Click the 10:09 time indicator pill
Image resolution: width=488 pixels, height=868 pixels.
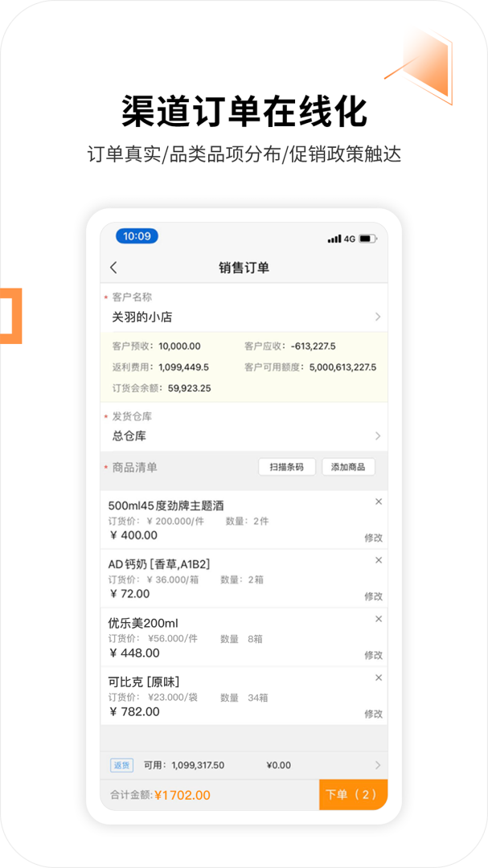[x=137, y=236]
